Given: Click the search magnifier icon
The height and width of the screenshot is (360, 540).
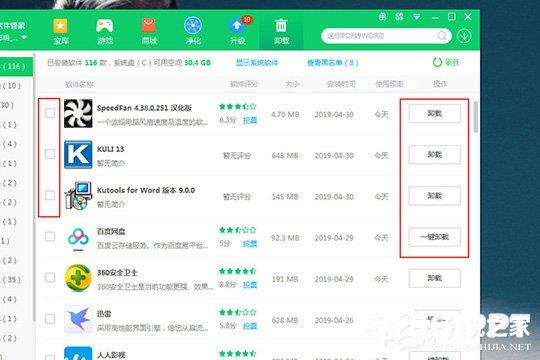Looking at the screenshot, I should [442, 35].
